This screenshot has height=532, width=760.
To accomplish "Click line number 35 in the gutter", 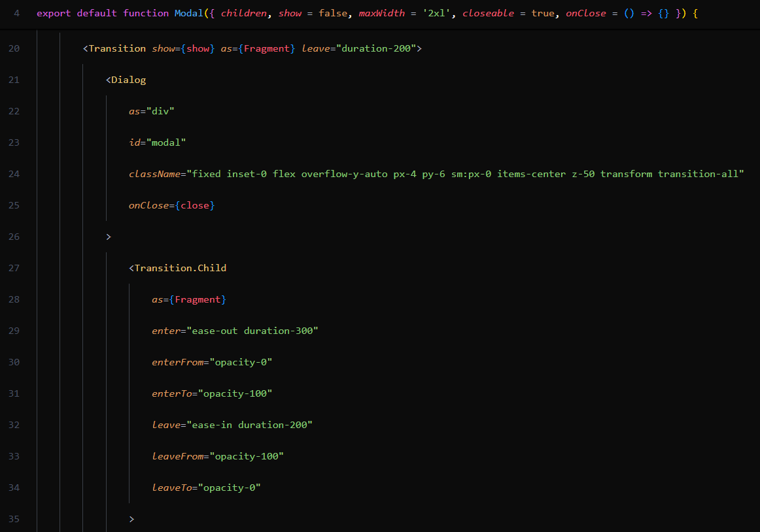I will [x=14, y=519].
